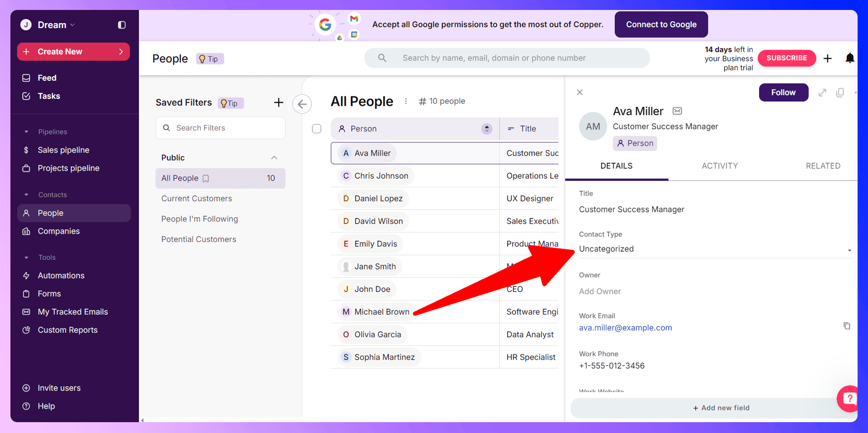Collapse the filters panel with back arrow
Image resolution: width=868 pixels, height=433 pixels.
click(x=302, y=104)
